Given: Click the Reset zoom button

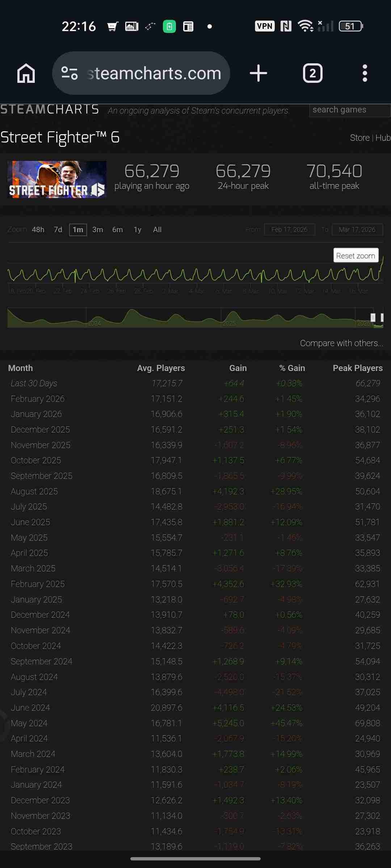Looking at the screenshot, I should (356, 255).
